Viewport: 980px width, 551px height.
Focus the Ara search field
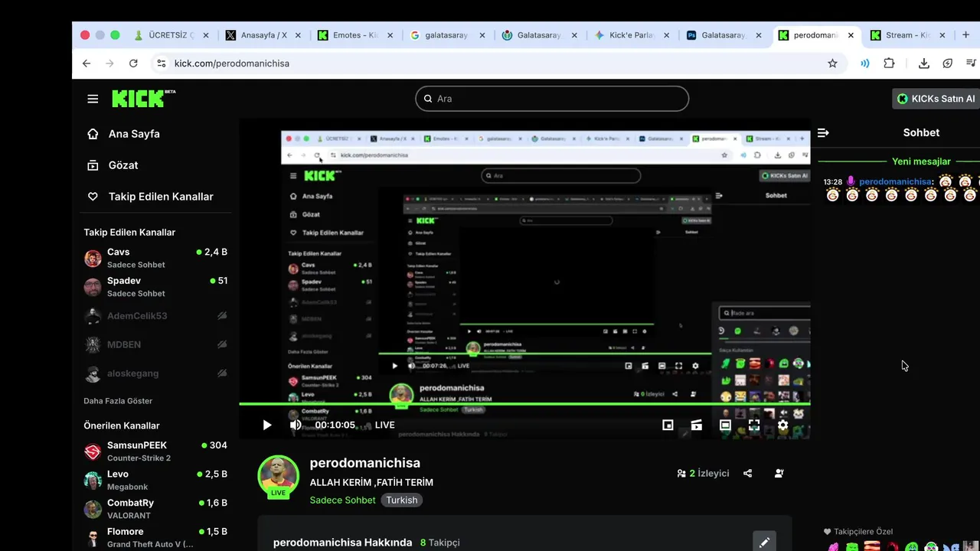click(x=552, y=99)
